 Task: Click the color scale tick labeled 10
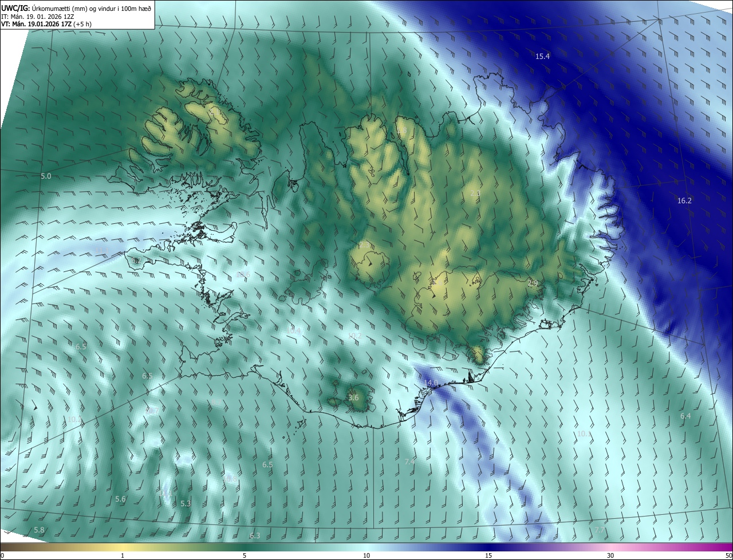pyautogui.click(x=366, y=555)
